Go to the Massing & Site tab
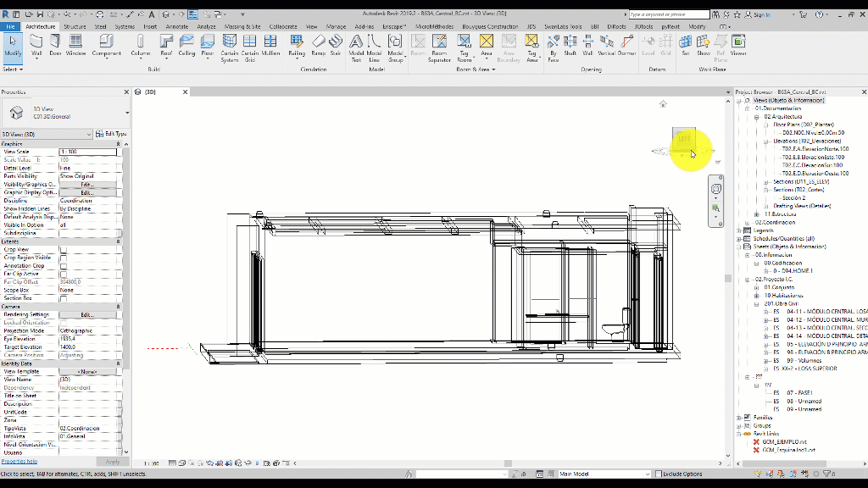This screenshot has width=868, height=488. point(242,26)
